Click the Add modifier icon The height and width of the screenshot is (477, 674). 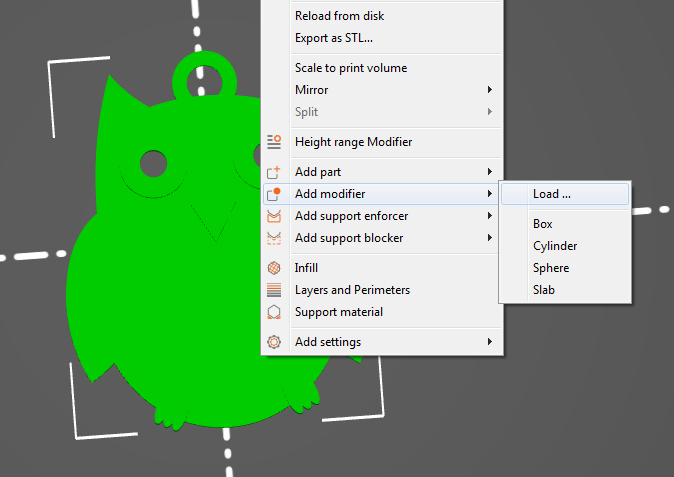[x=274, y=194]
